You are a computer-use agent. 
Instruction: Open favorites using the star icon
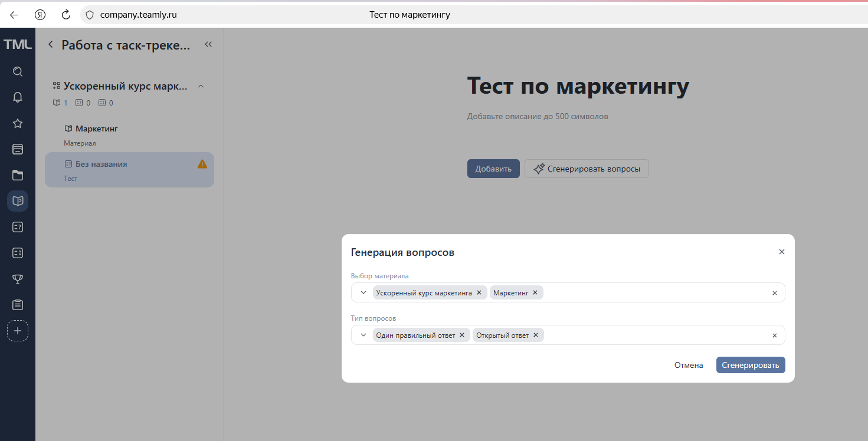[18, 123]
